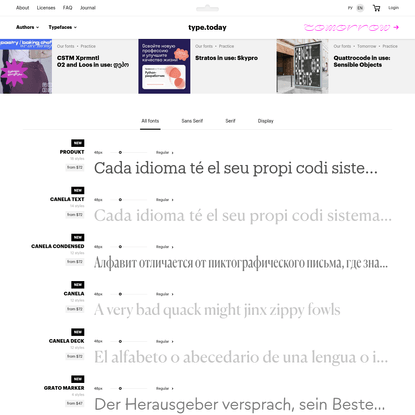The image size is (415, 415).
Task: Click the Login link
Action: point(393,8)
